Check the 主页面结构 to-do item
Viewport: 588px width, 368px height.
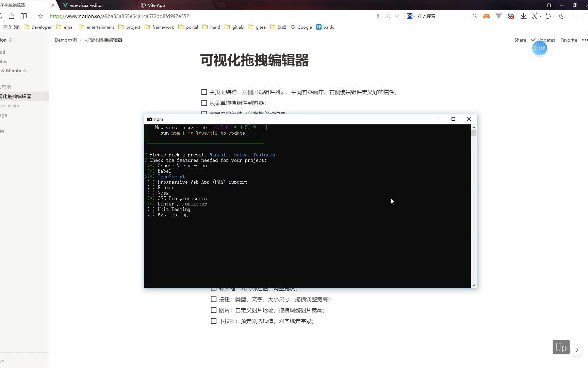[204, 92]
